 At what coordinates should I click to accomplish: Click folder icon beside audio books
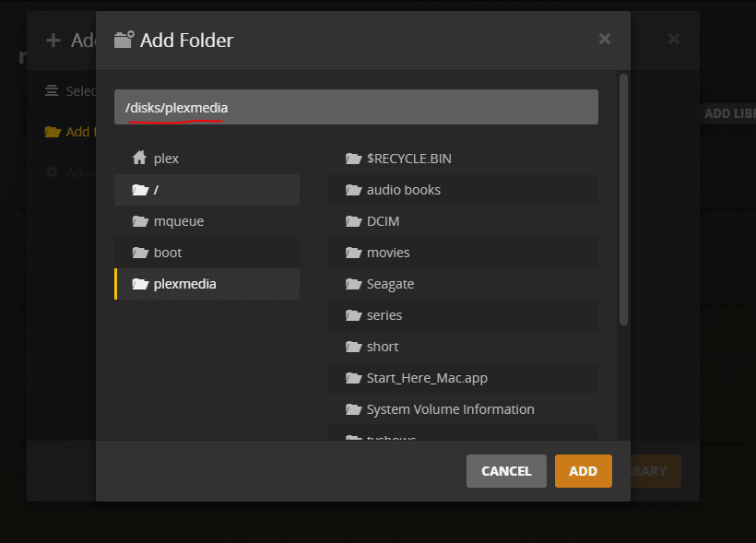(353, 190)
